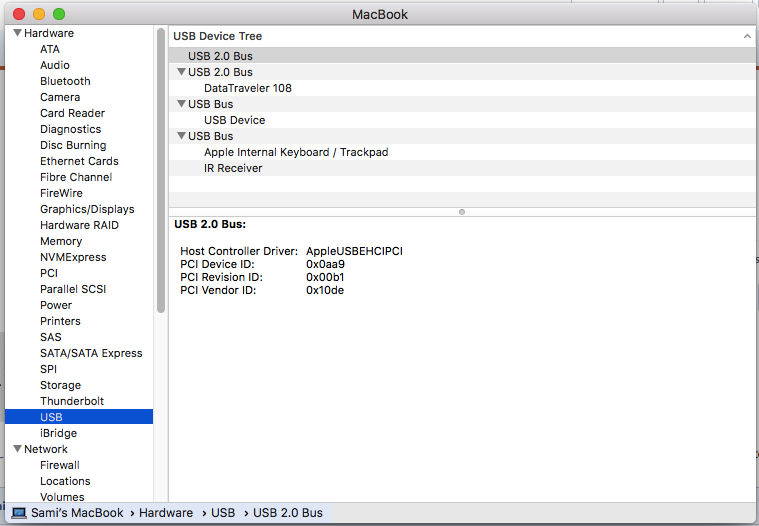This screenshot has height=526, width=759.
Task: Select Volumes under Network
Action: (x=62, y=497)
